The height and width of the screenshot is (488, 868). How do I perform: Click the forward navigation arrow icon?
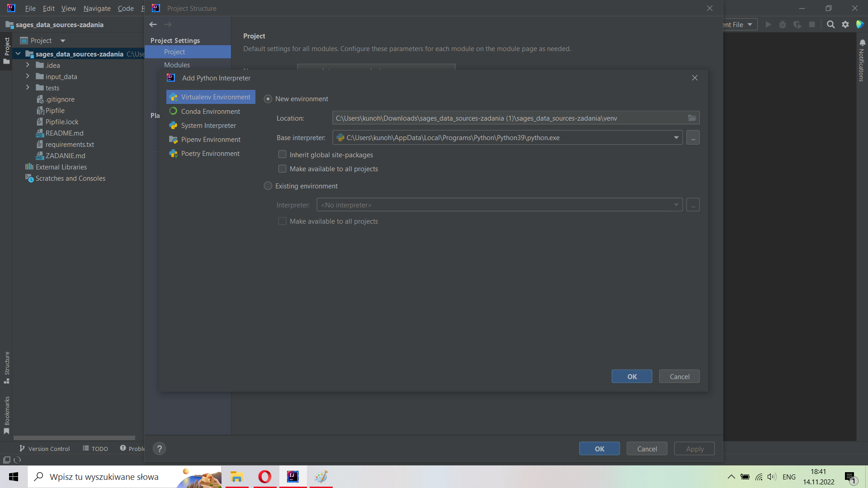coord(168,24)
